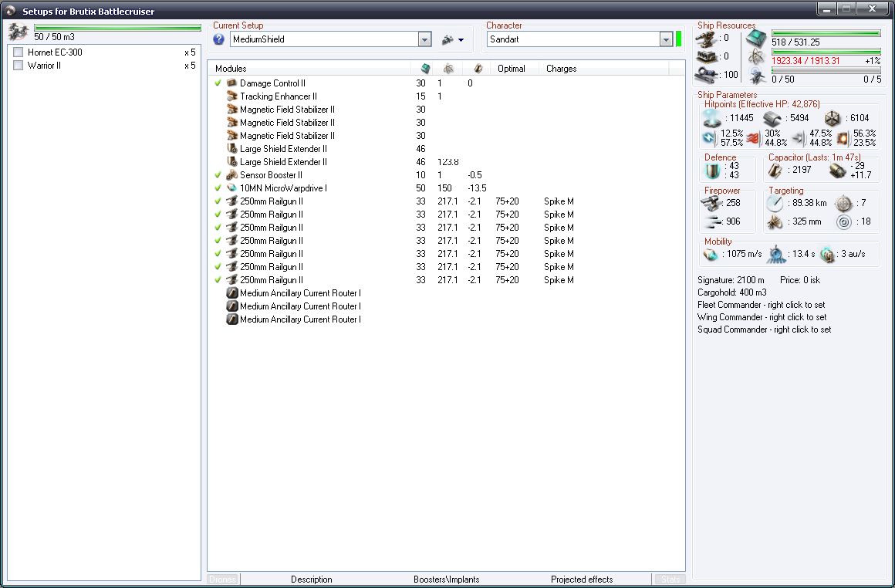
Task: Click the capacitor amount icon
Action: point(775,170)
